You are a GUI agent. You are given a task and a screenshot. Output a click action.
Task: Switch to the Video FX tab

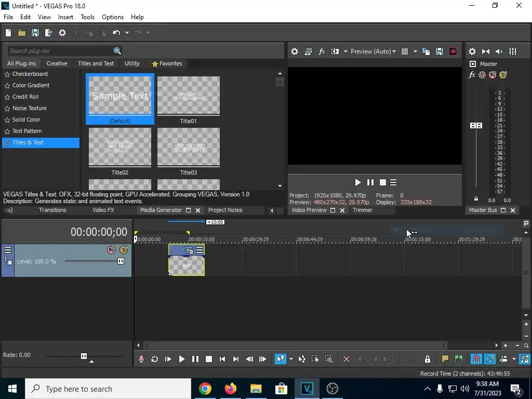103,210
